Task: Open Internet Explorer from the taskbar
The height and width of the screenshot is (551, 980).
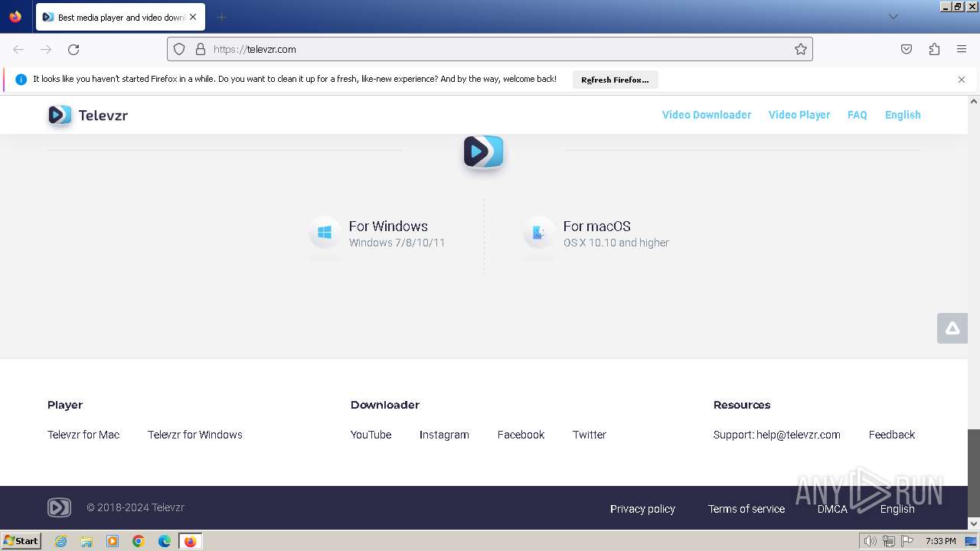Action: pos(61,541)
